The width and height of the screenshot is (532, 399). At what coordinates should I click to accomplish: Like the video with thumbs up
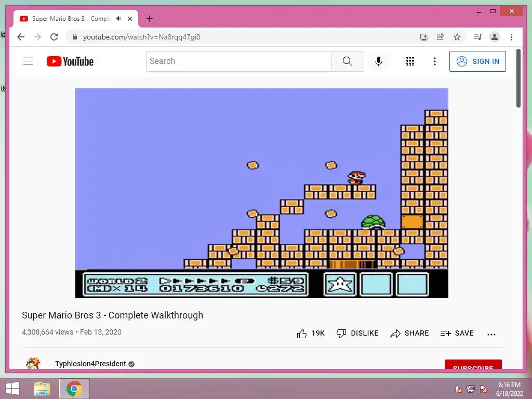tap(311, 334)
